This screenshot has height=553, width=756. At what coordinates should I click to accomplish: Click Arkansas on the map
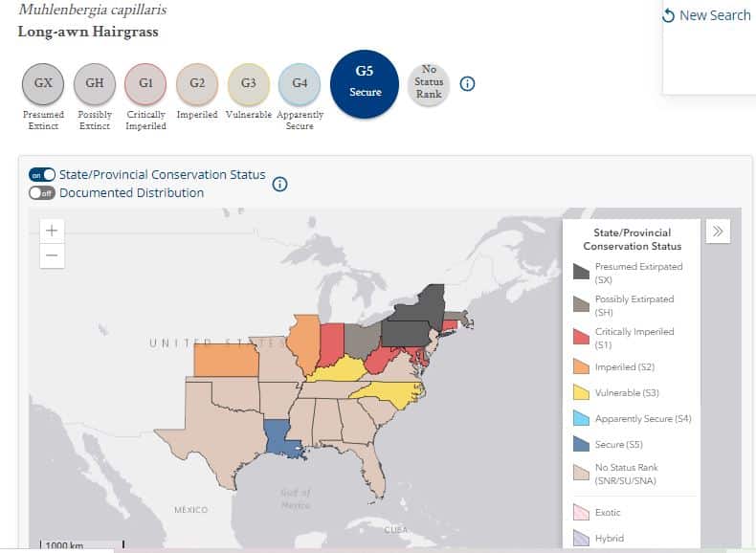tap(278, 399)
